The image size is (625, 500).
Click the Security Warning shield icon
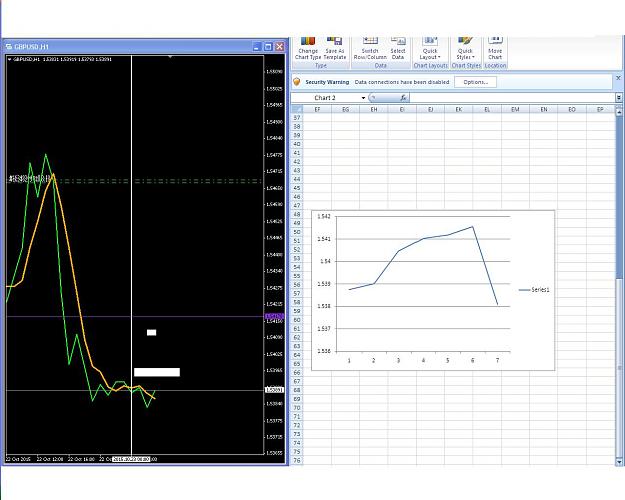[x=297, y=82]
